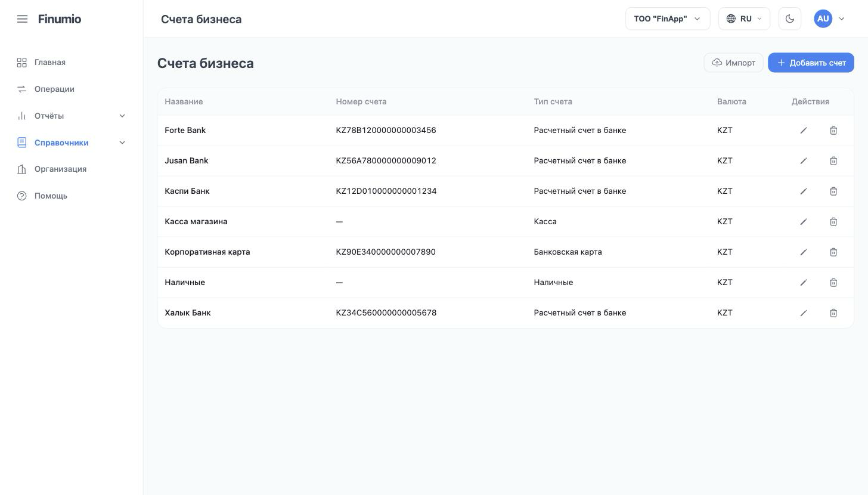Click the Добавить счет button

click(x=811, y=63)
